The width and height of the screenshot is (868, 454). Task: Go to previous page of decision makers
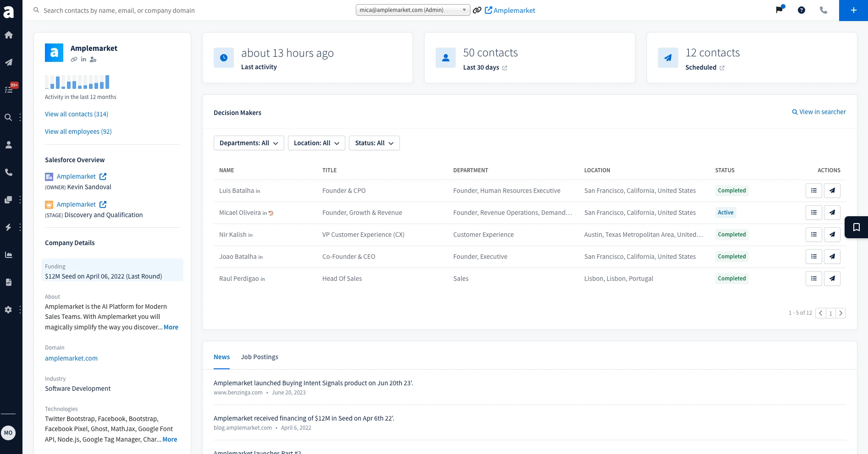821,313
